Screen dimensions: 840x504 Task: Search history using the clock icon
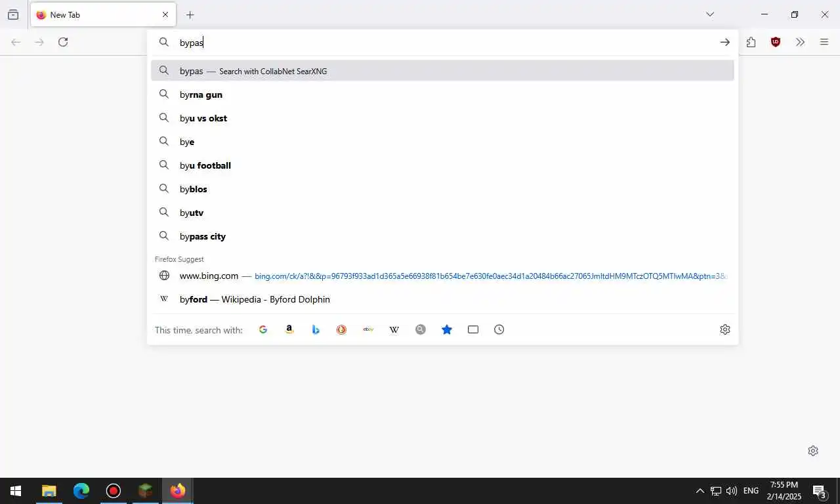pyautogui.click(x=499, y=329)
